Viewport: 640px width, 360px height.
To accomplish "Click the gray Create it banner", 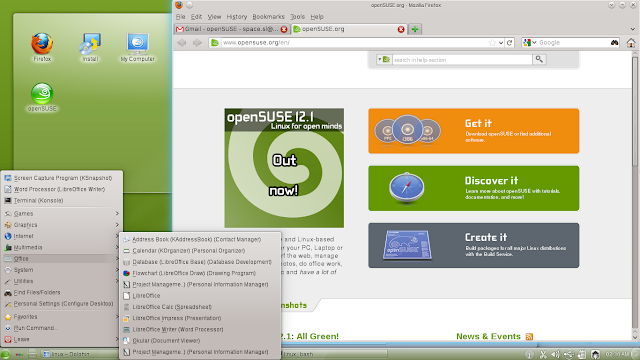I will tap(473, 245).
